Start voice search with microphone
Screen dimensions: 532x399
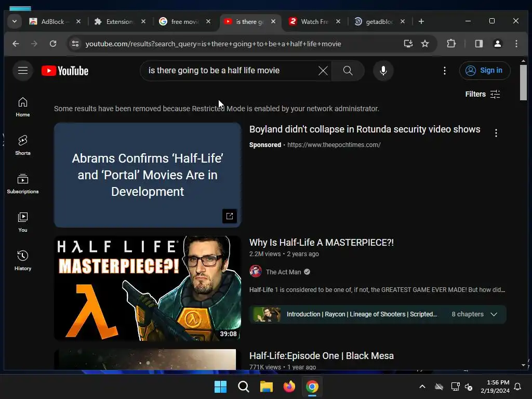point(383,71)
